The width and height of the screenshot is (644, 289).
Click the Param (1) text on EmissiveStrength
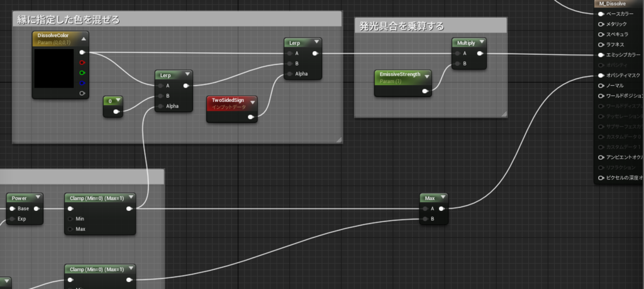pos(389,81)
